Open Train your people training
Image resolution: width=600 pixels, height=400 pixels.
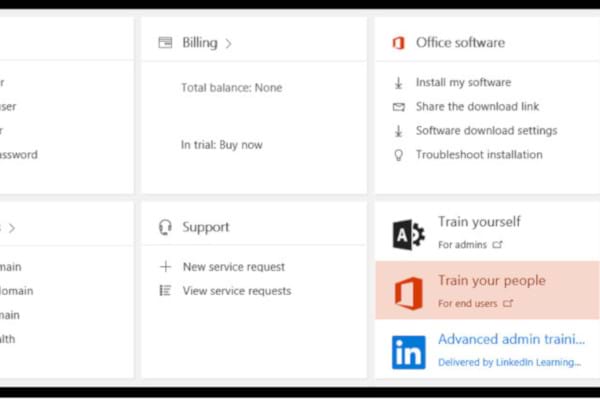click(492, 281)
